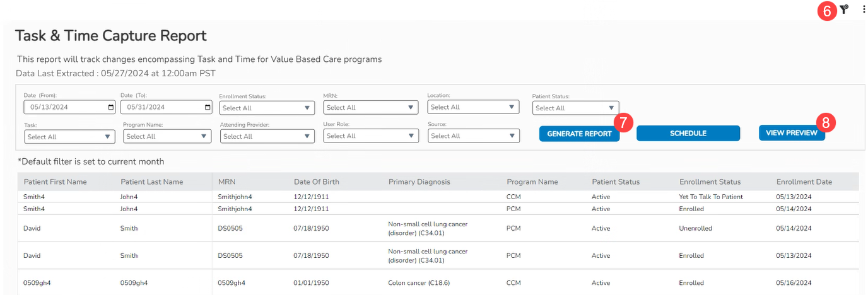
Task: Click the Date (From) input field
Action: (x=63, y=108)
